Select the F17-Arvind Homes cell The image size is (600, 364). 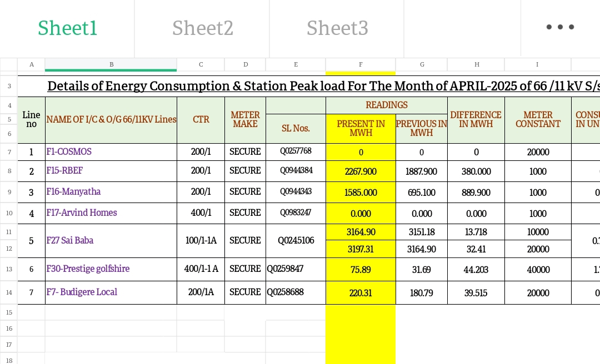point(111,214)
